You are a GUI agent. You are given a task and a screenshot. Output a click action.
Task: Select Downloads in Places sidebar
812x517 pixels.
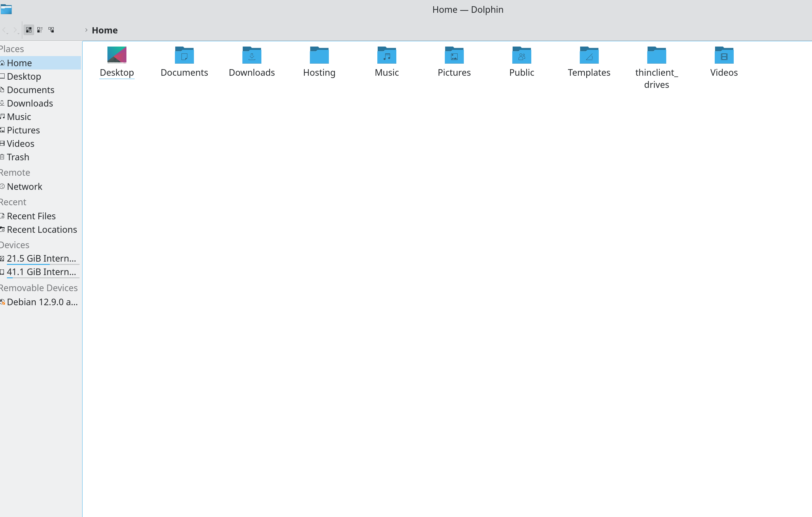point(40,103)
